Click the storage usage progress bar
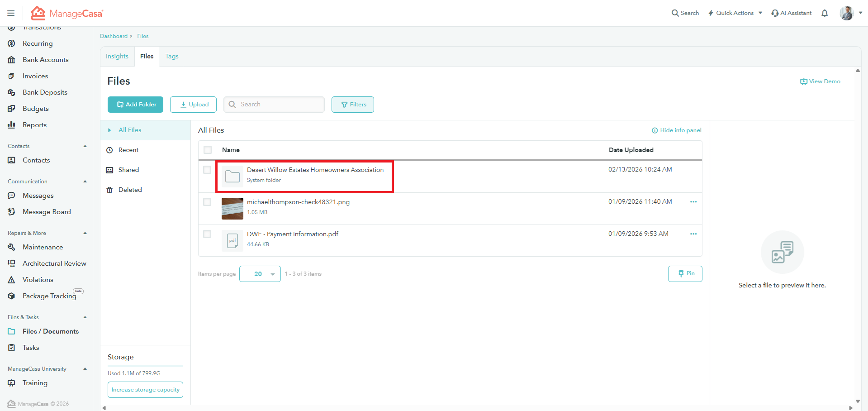Image resolution: width=868 pixels, height=411 pixels. pyautogui.click(x=145, y=366)
